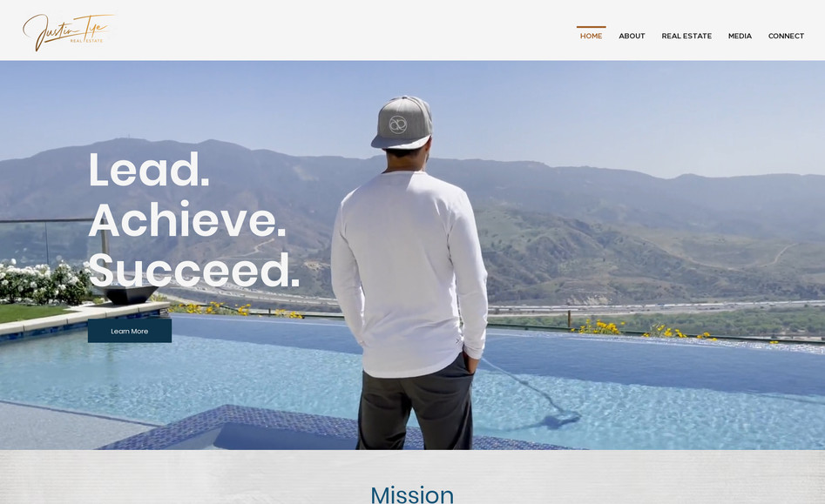Select MEDIA in the navigation bar
Screen dimensions: 825x504
coord(740,36)
